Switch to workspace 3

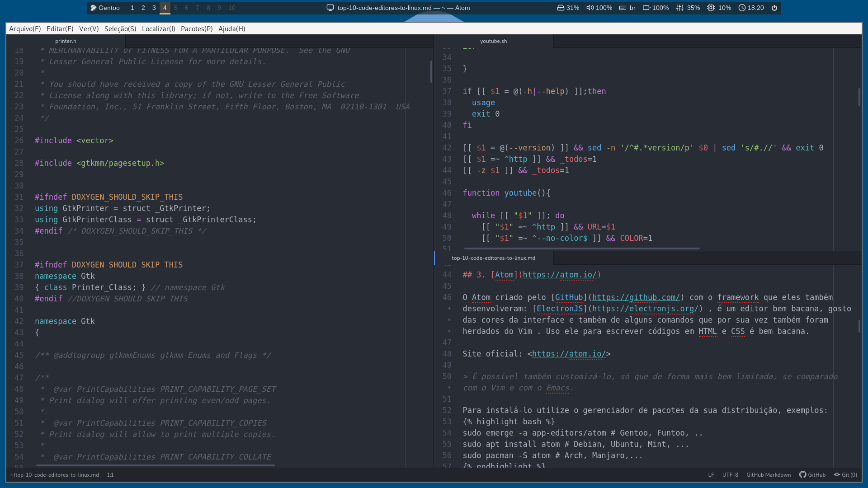154,8
